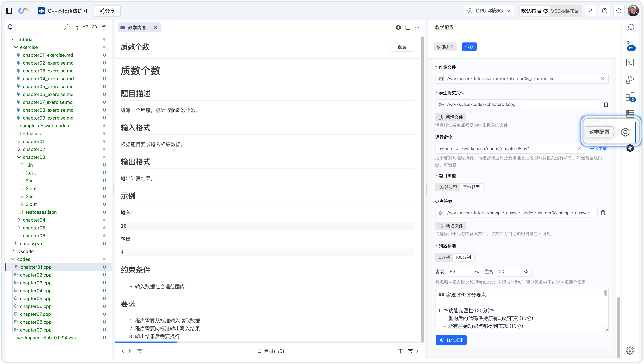Image resolution: width=644 pixels, height=364 pixels.
Task: Clear the 运行命令 input
Action: 579,149
